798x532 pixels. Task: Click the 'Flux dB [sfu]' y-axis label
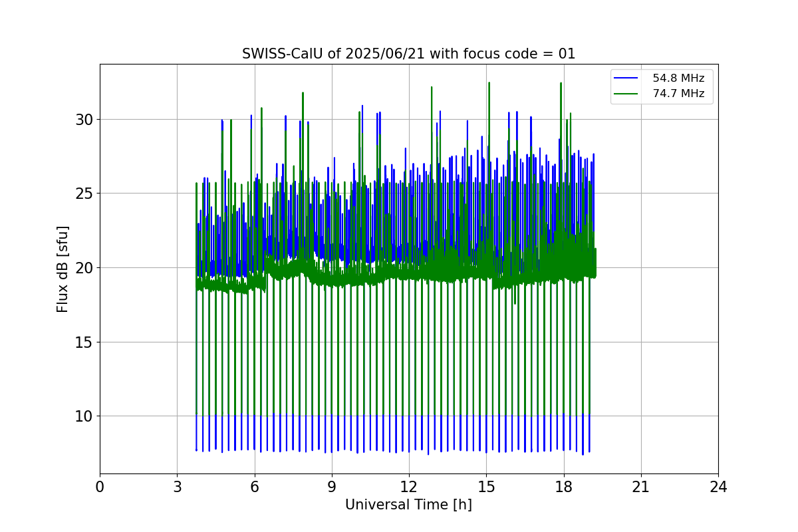tap(63, 269)
